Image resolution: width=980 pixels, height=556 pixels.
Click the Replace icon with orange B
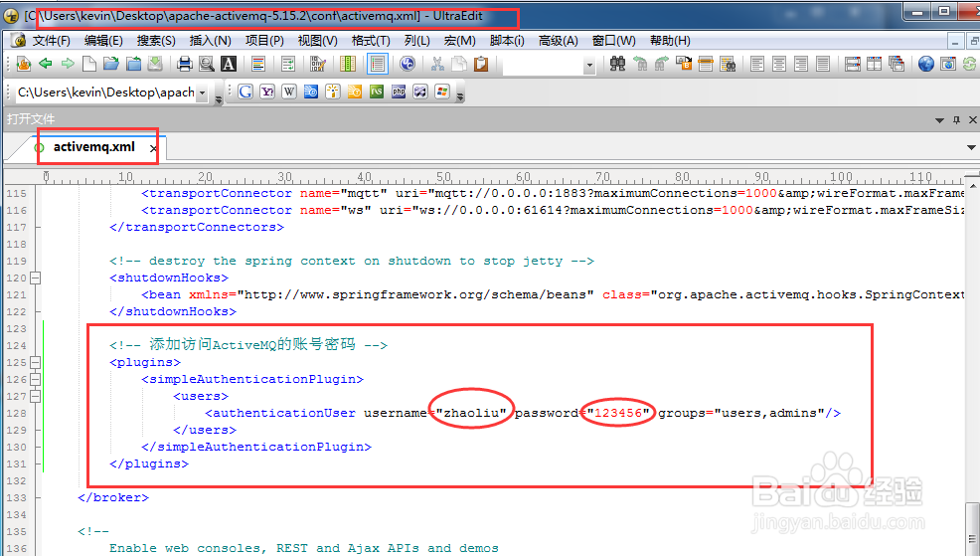(684, 64)
